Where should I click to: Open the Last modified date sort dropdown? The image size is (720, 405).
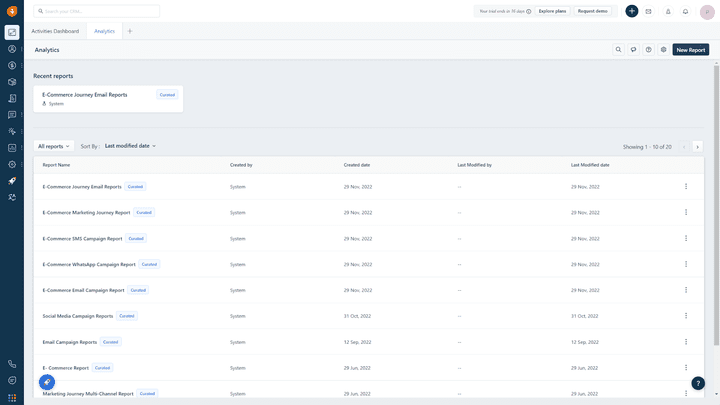point(130,146)
